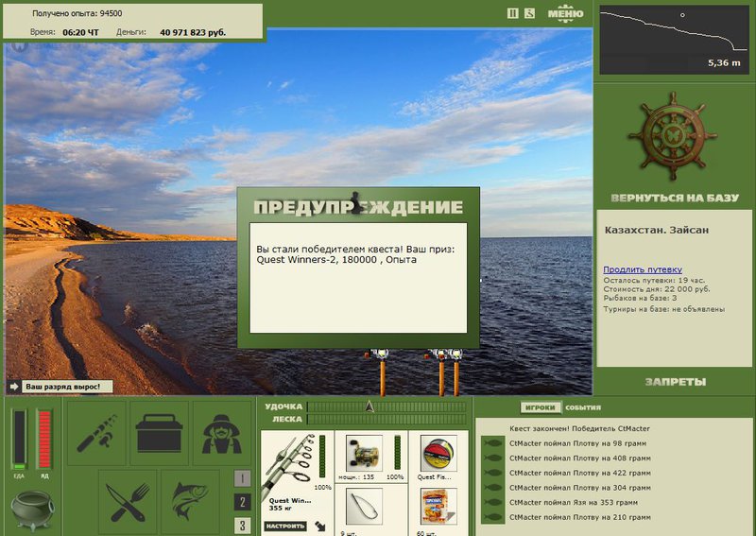
Task: Open the tackle box inventory
Action: [x=159, y=433]
